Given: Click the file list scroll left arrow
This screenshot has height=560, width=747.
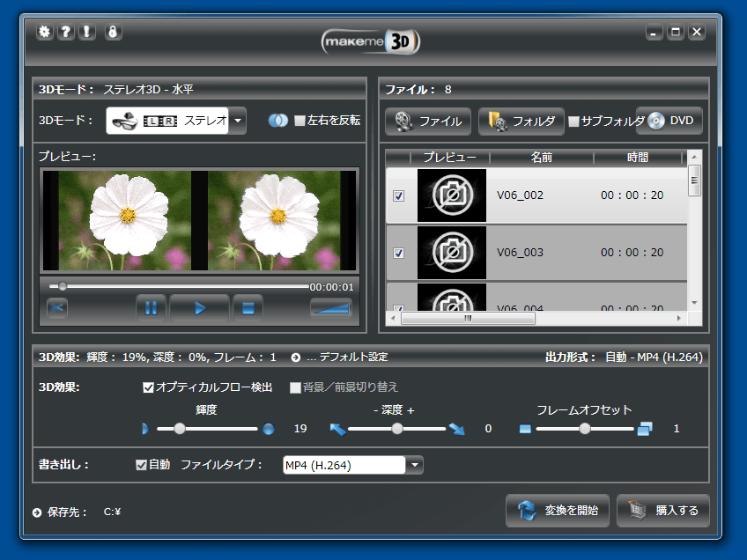Looking at the screenshot, I should (x=393, y=318).
